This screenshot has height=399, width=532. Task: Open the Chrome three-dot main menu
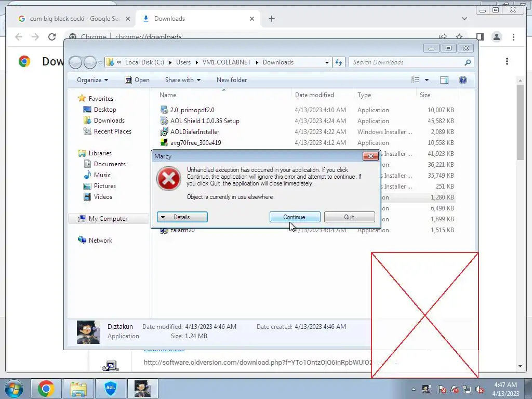tap(514, 37)
